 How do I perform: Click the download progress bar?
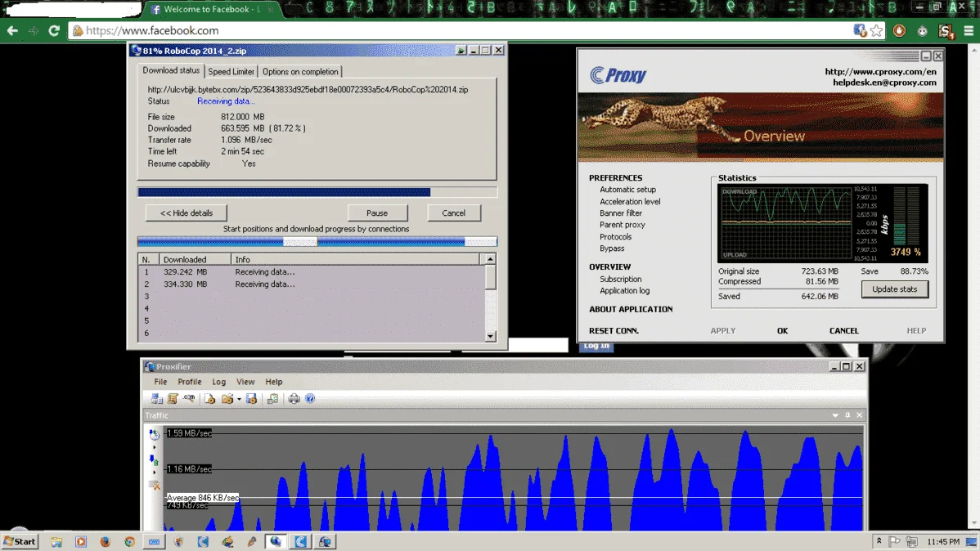[317, 192]
